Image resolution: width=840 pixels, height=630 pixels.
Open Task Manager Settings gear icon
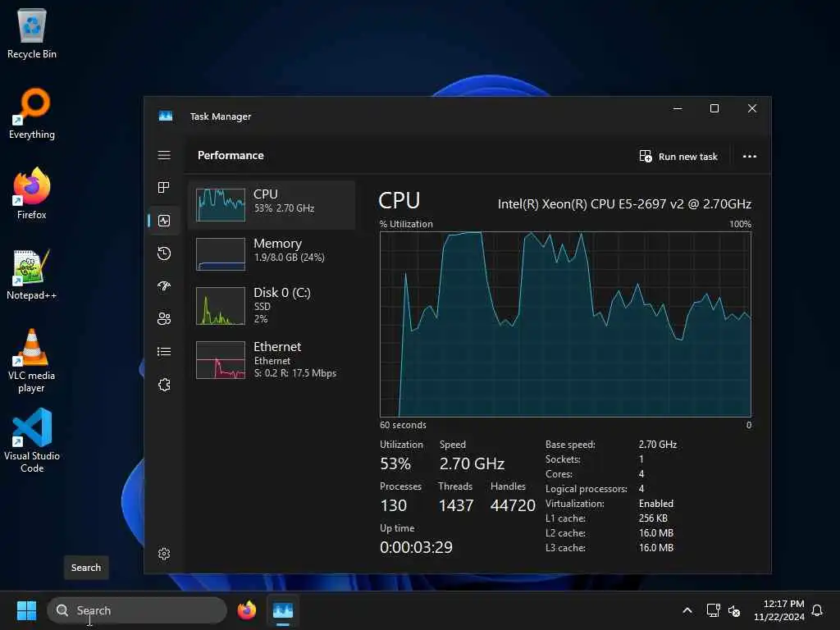click(x=164, y=554)
